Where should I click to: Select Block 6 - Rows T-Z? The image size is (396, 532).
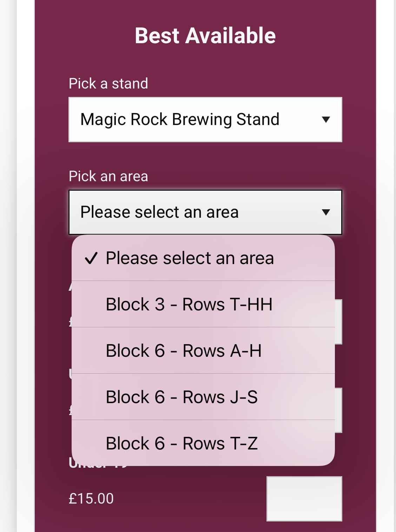pos(181,444)
